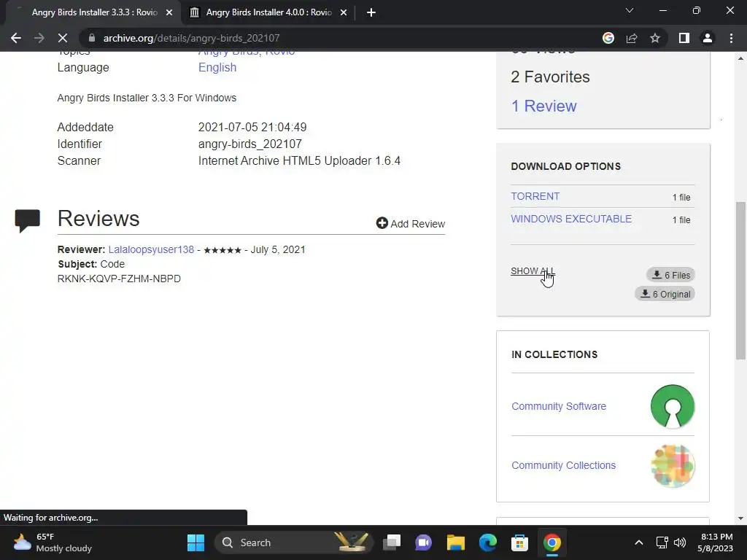The height and width of the screenshot is (560, 747).
Task: Click the scrollbar down arrow
Action: 740,518
